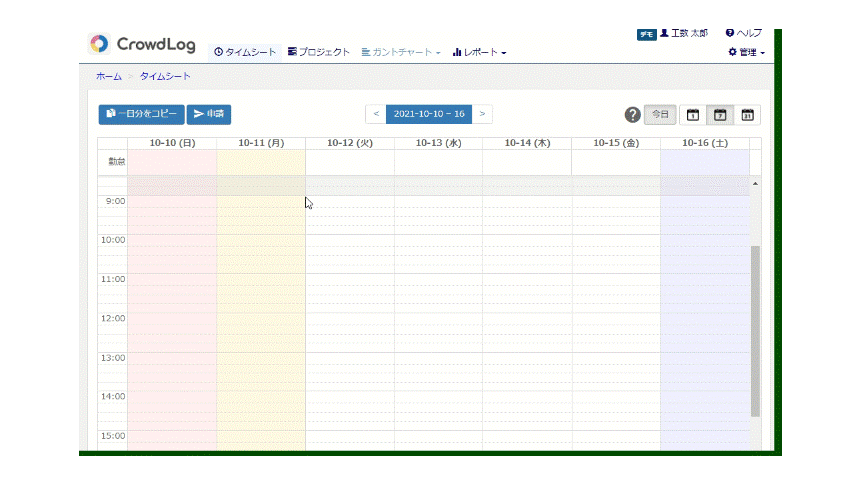Expand the レポート dropdown menu

tap(479, 52)
